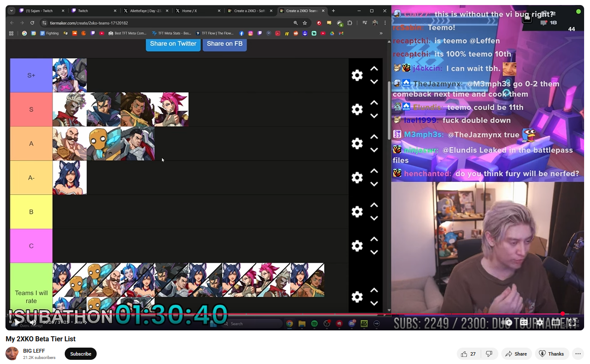This screenshot has width=590, height=364.
Task: Click the Thanks button
Action: [552, 354]
